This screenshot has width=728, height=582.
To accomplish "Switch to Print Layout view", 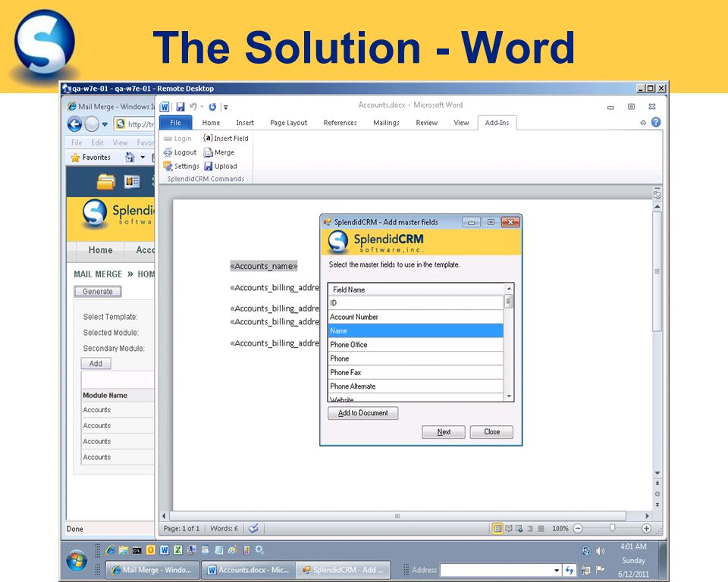I will (497, 528).
